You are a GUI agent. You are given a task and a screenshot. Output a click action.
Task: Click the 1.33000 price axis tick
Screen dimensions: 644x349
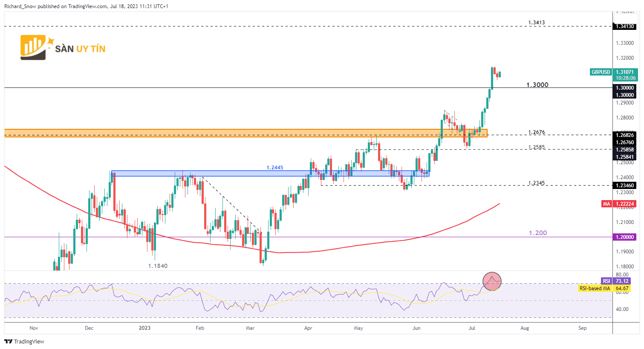click(625, 43)
